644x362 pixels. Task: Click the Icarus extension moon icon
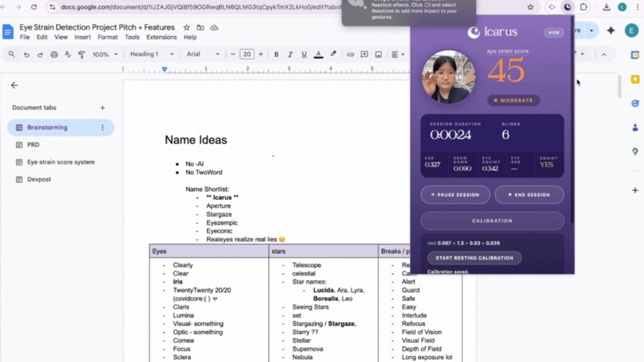567,7
